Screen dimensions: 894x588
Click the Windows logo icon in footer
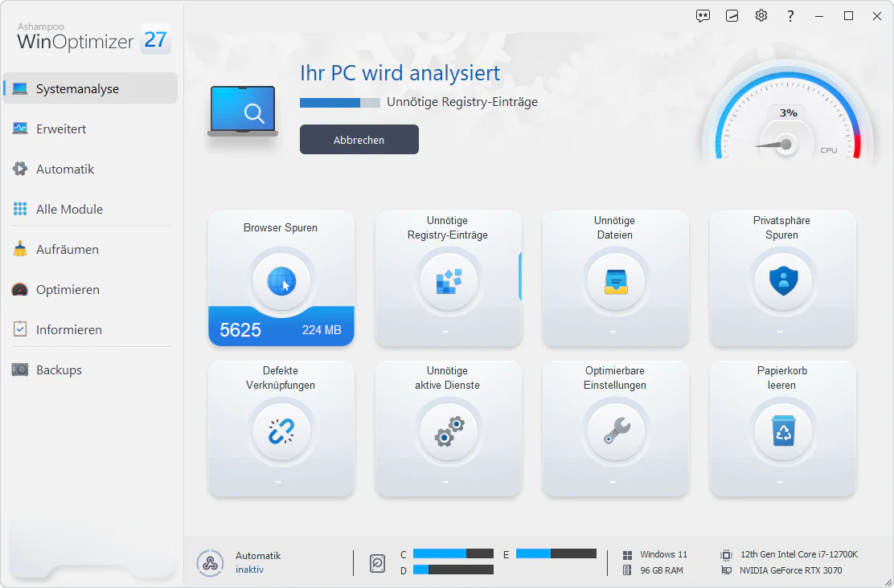pos(628,555)
